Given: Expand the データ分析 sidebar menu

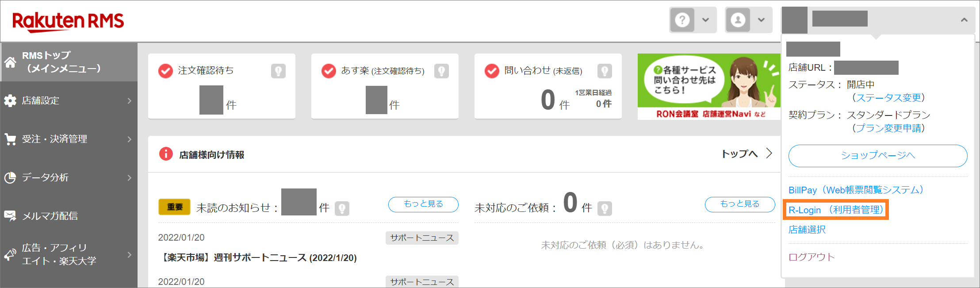Looking at the screenshot, I should pos(69,178).
